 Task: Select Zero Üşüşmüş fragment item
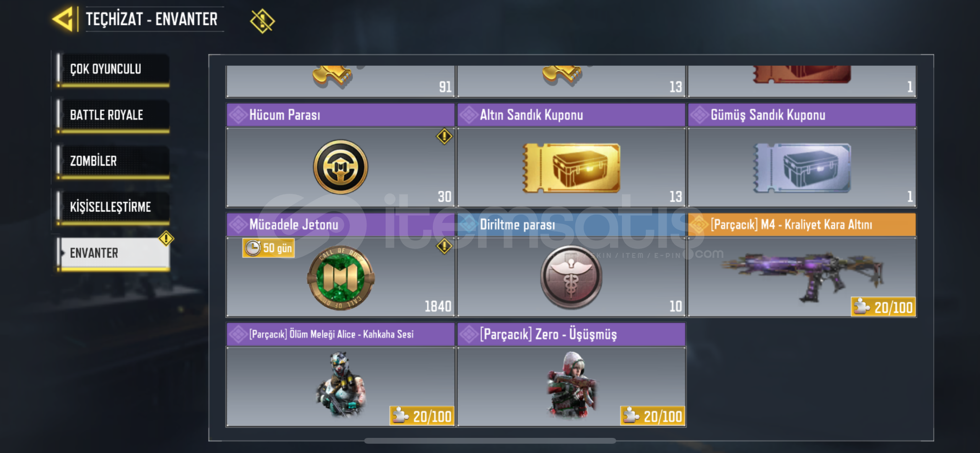571,375
